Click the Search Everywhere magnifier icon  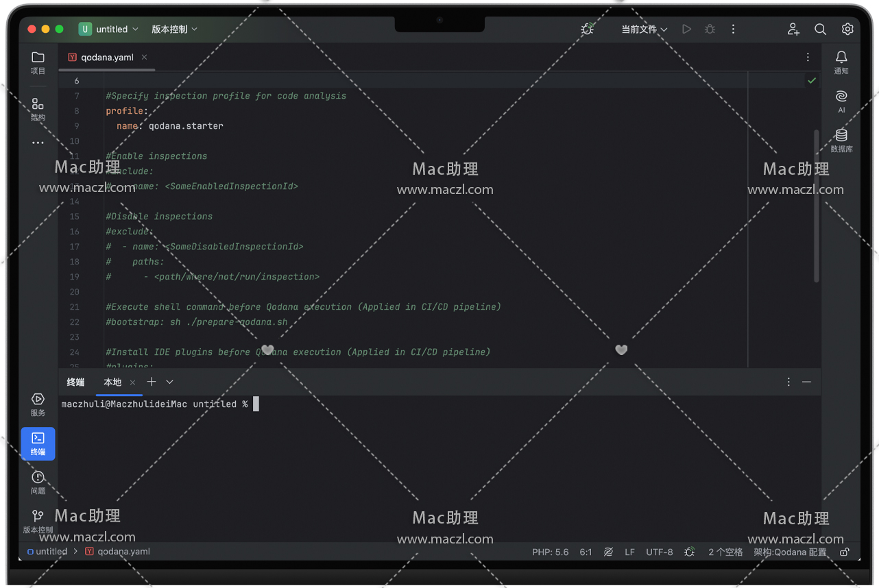820,29
